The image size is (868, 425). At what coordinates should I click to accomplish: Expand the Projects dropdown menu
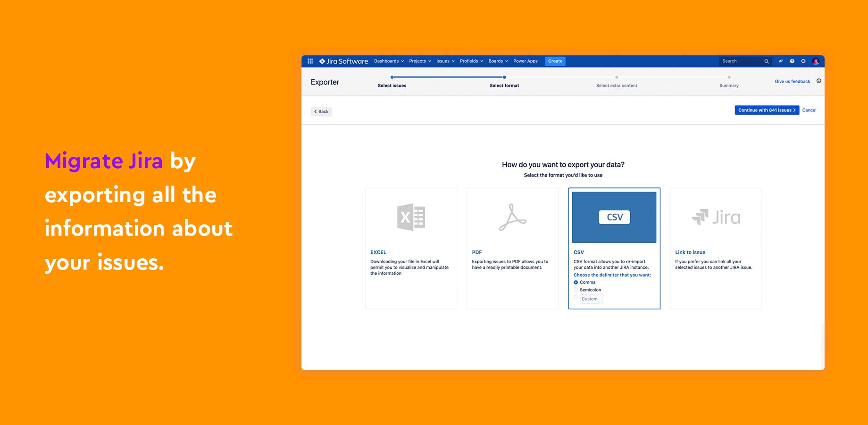420,61
